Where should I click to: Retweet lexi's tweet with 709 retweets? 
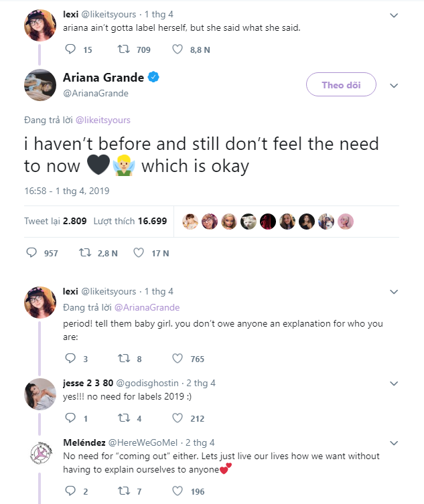point(124,50)
